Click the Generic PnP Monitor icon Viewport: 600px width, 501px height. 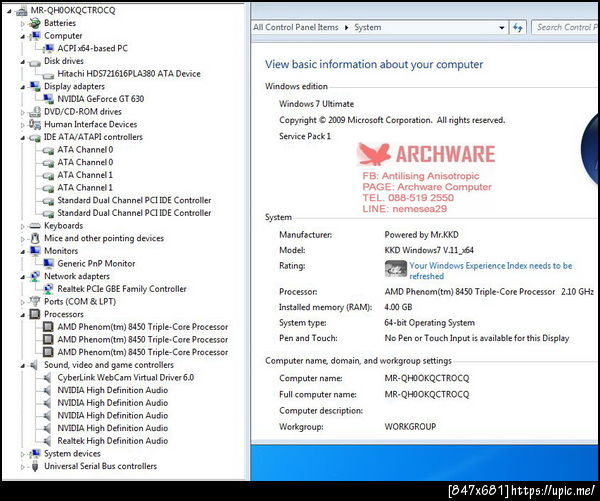[48, 264]
